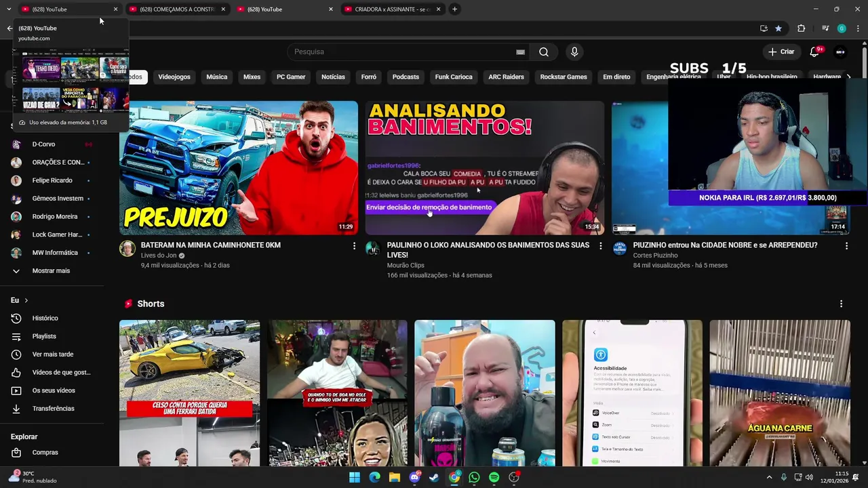Play the PREJUIZO truck video thumbnail
868x488 pixels.
point(239,167)
